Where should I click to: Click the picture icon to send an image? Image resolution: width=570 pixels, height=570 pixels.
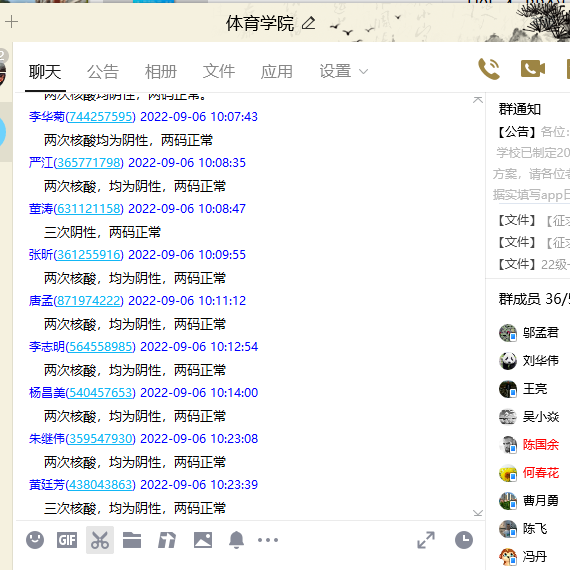203,540
